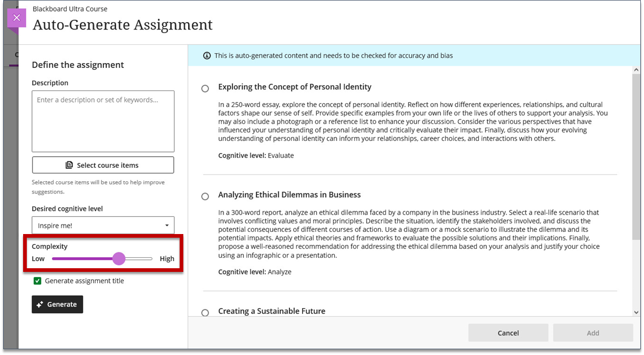Click the scrollbar up arrow
The image size is (644, 355).
tap(637, 70)
